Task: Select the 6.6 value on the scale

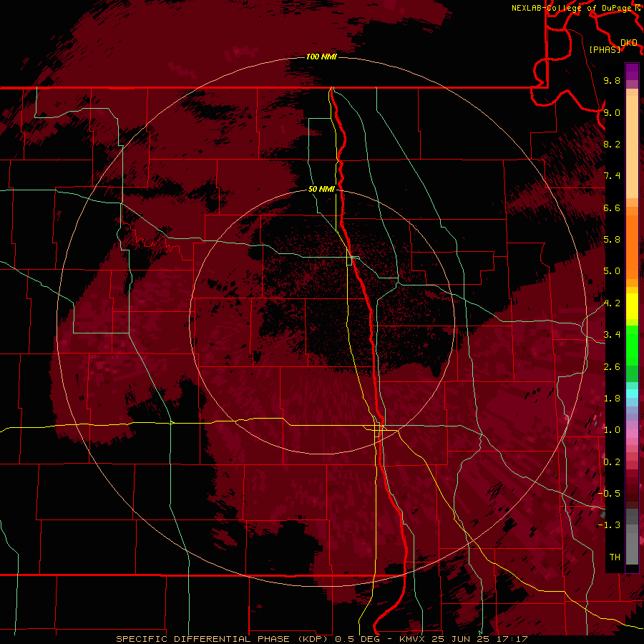Action: coord(612,208)
